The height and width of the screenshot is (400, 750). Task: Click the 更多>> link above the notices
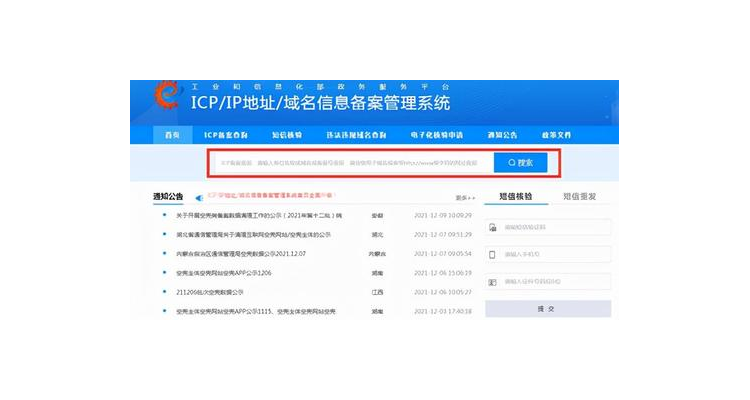click(x=465, y=198)
